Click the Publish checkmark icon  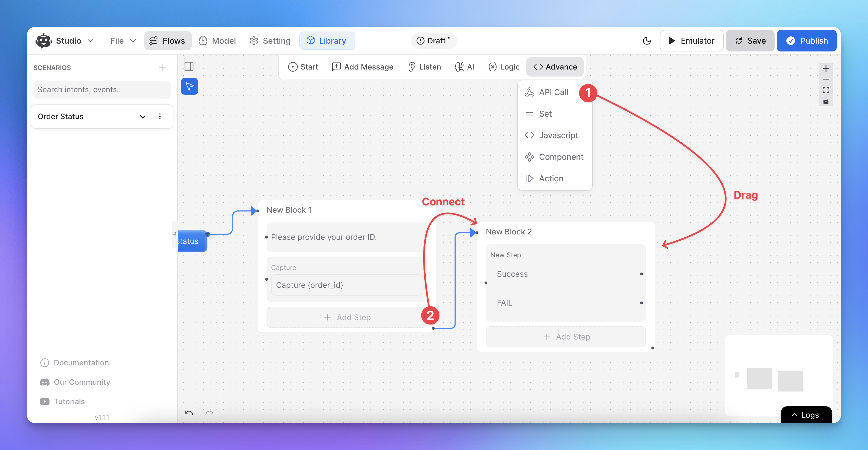(790, 41)
